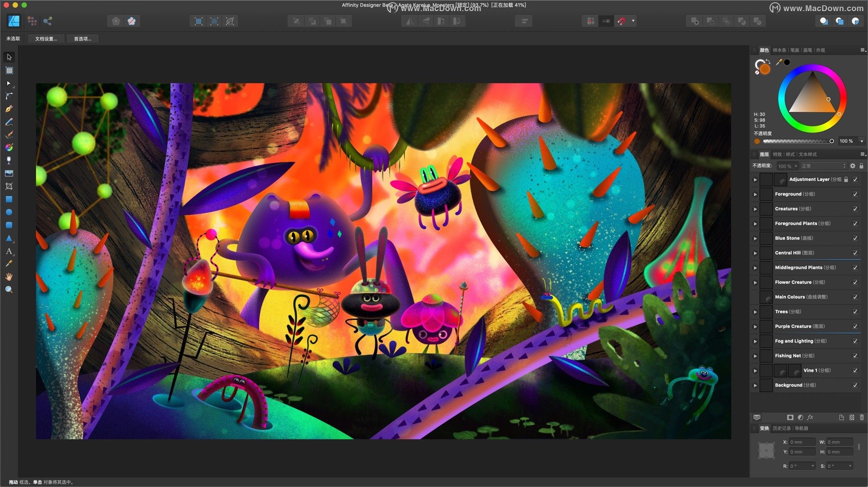Switch to Designer persona icon
The width and height of the screenshot is (868, 487).
coord(14,21)
